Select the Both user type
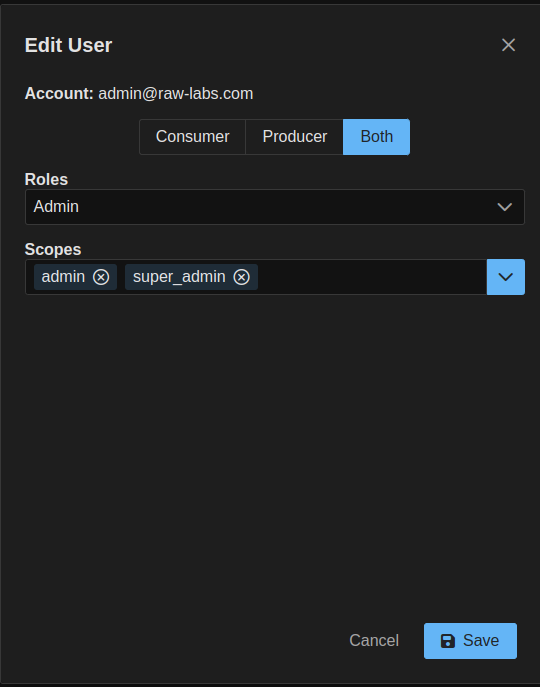This screenshot has height=687, width=540. pyautogui.click(x=377, y=137)
